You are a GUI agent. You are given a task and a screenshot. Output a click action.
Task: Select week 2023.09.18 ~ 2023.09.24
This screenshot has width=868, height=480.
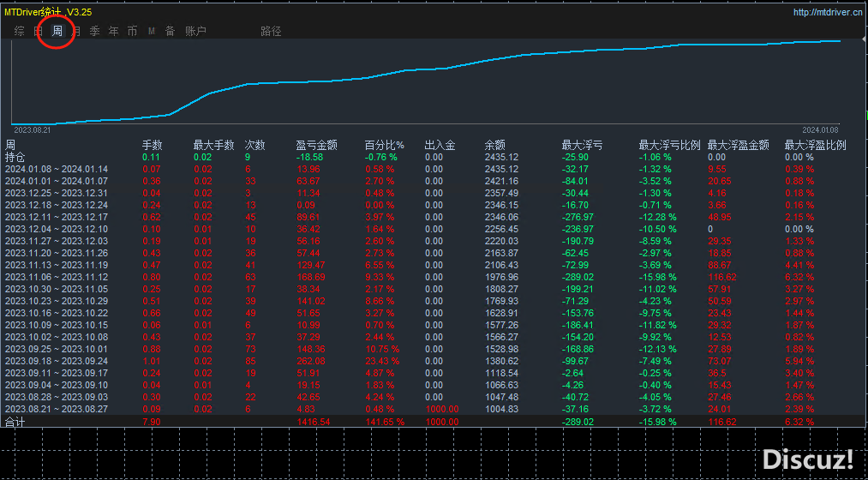pyautogui.click(x=57, y=361)
